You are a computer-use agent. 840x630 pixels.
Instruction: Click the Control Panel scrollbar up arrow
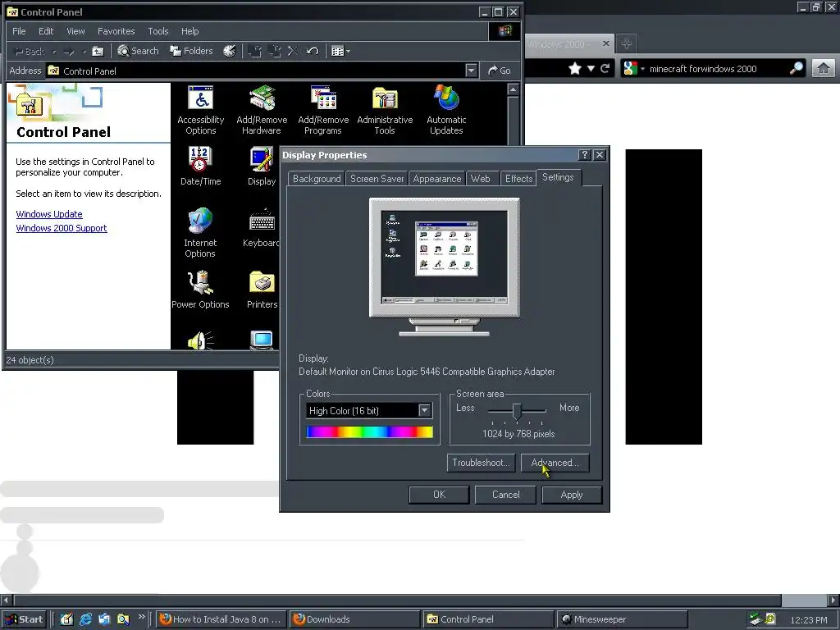pos(513,89)
